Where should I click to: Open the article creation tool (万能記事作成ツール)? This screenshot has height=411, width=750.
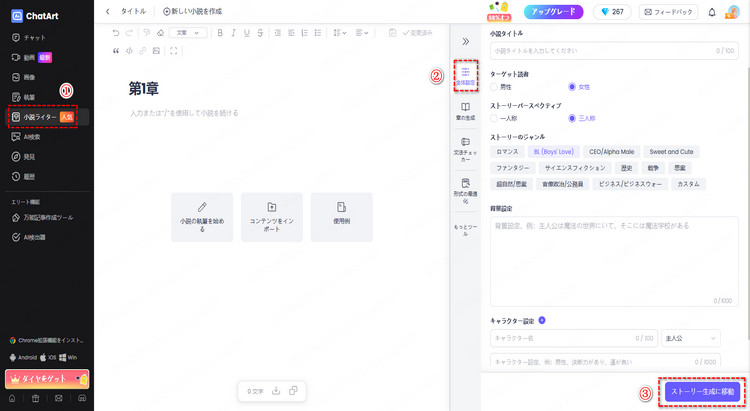click(42, 218)
